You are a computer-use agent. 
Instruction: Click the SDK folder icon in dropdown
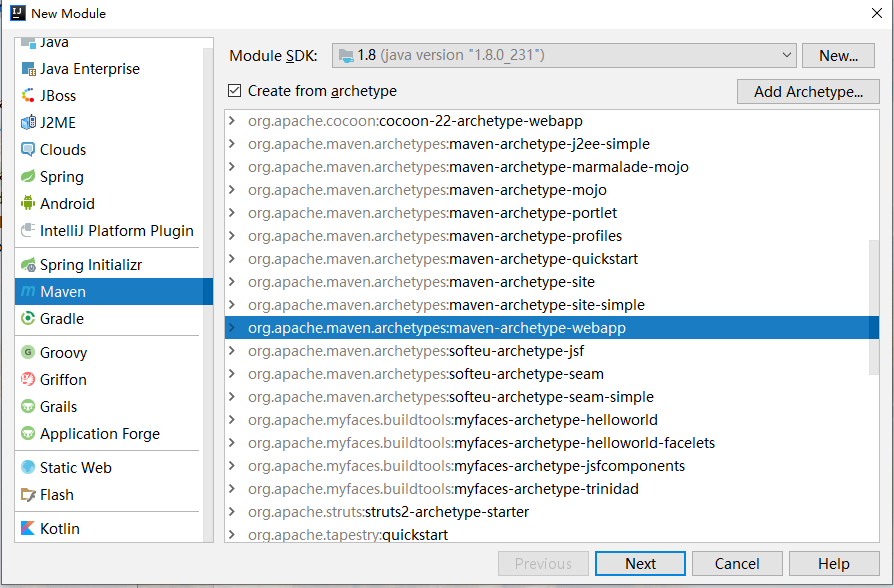(x=346, y=55)
